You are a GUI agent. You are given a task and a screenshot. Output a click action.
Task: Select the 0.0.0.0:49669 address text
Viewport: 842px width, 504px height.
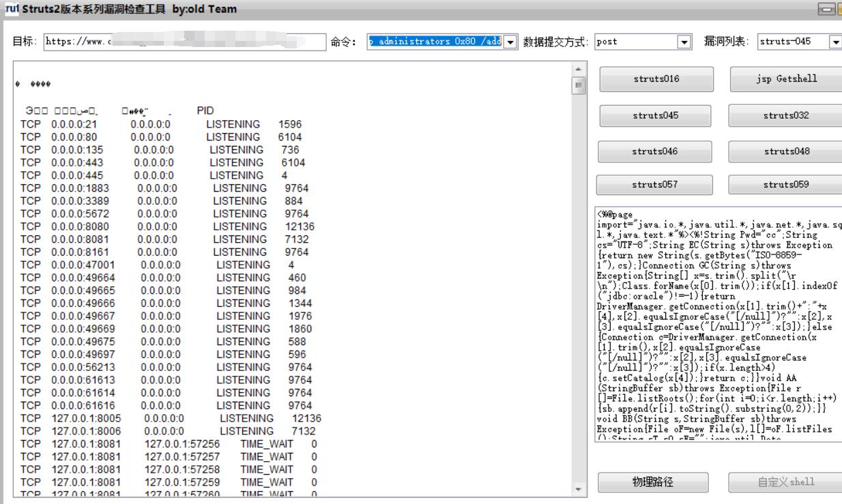point(83,329)
